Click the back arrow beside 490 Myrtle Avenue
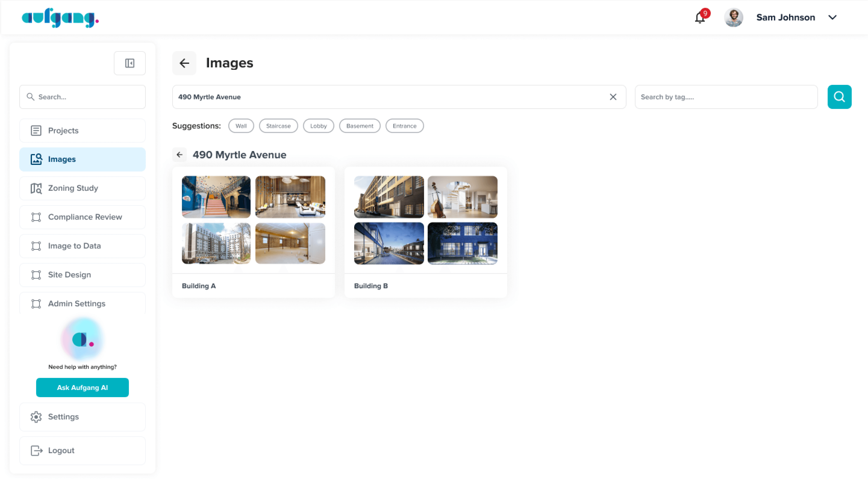Image resolution: width=868 pixels, height=482 pixels. coord(180,155)
